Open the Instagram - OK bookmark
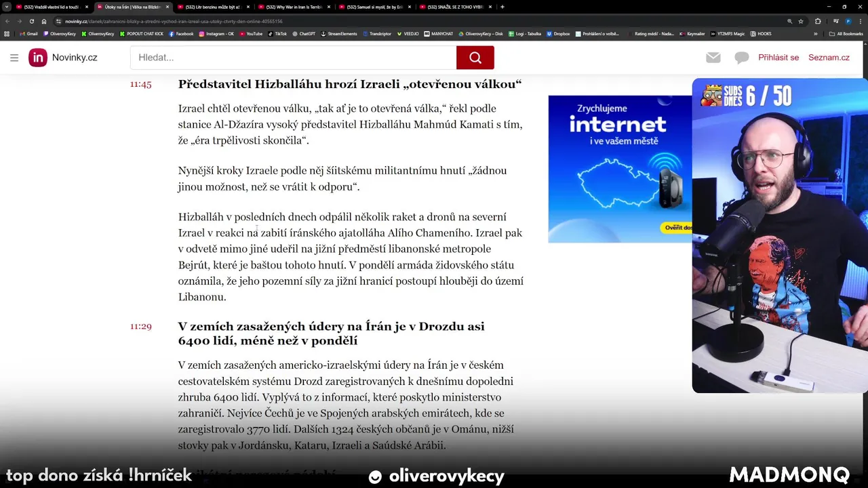 216,33
